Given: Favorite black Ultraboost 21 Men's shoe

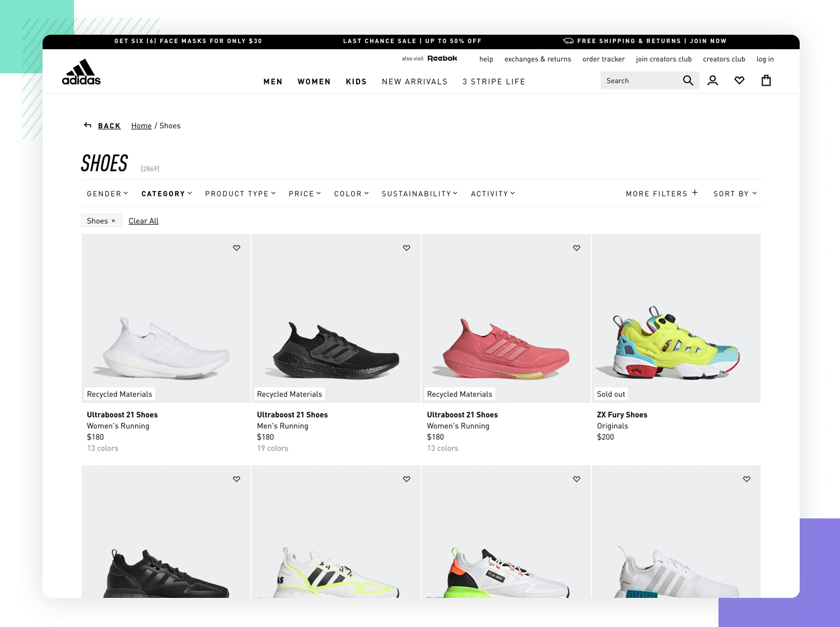Looking at the screenshot, I should pyautogui.click(x=407, y=247).
